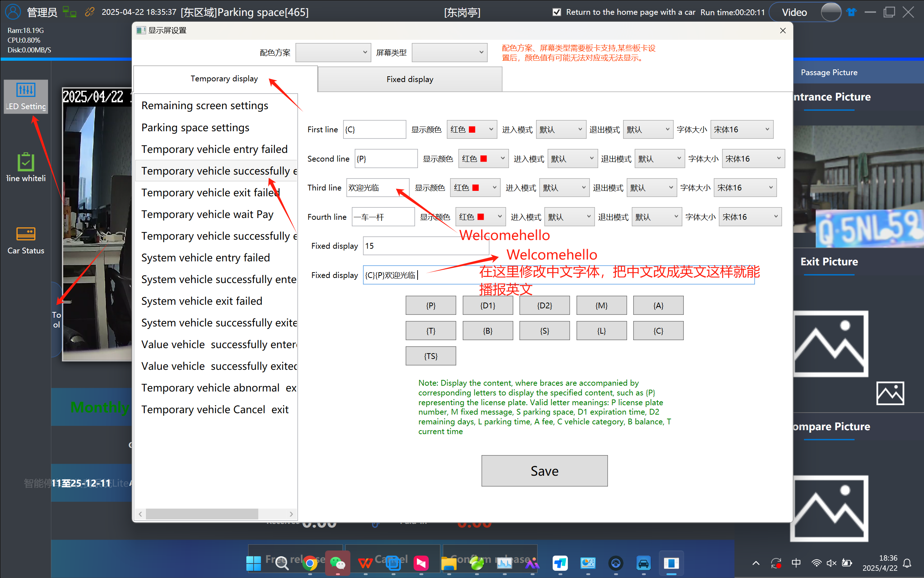Open File Explorer from the taskbar
924x578 pixels.
(x=449, y=563)
